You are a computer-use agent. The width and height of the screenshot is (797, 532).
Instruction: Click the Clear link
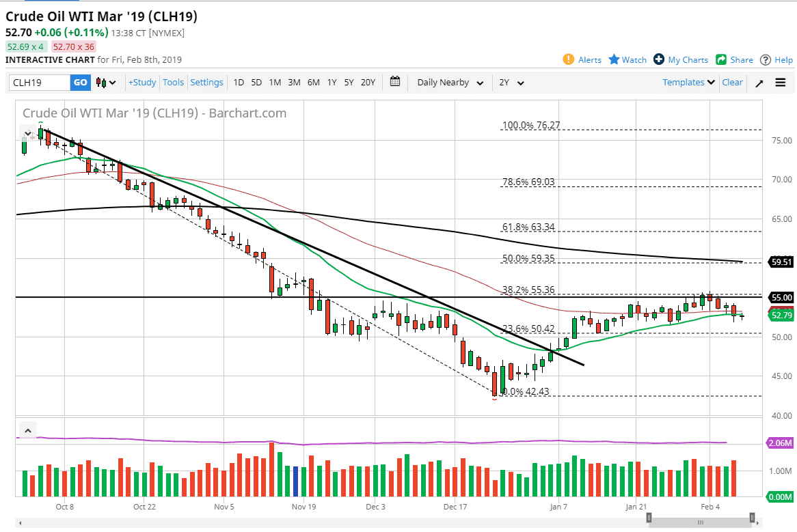point(732,82)
